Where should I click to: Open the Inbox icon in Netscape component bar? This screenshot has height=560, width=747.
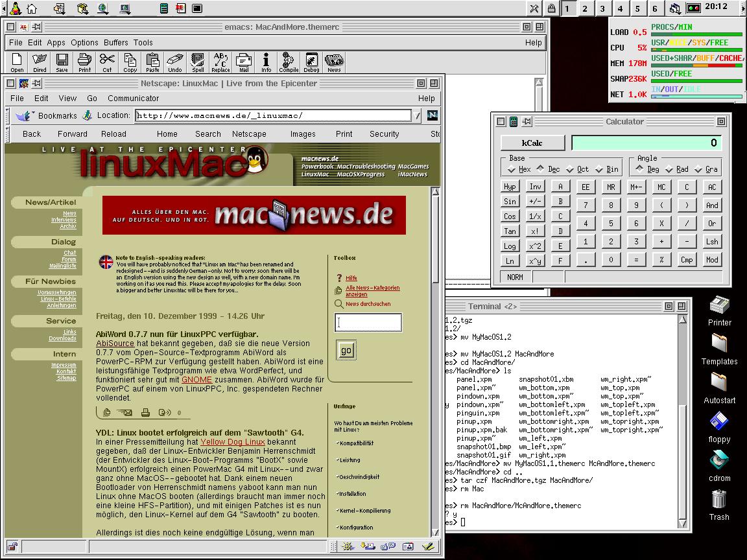[x=367, y=546]
